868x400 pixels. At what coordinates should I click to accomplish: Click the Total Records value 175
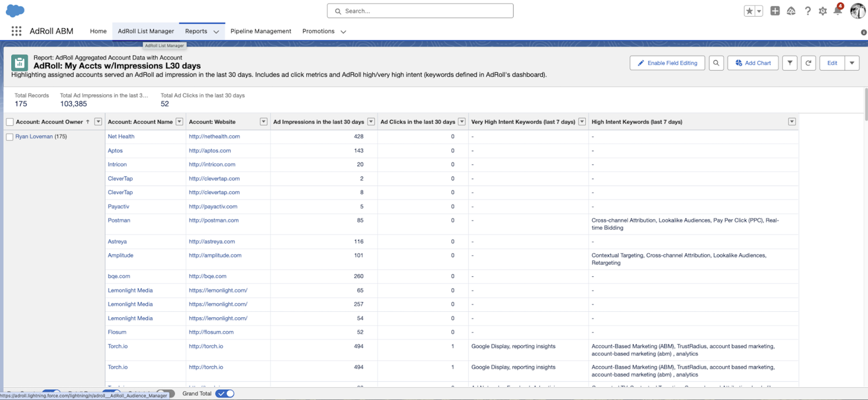coord(21,104)
